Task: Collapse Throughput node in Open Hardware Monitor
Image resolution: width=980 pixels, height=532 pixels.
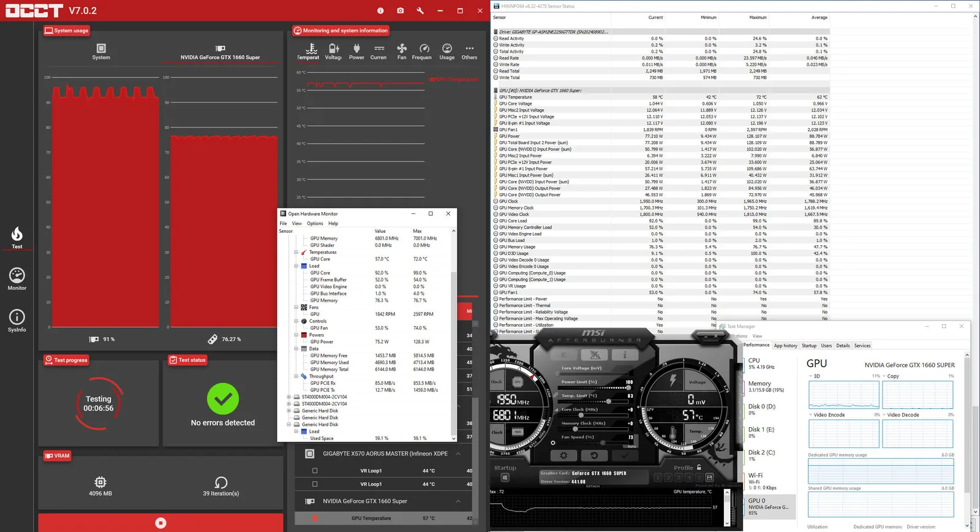Action: coord(296,376)
